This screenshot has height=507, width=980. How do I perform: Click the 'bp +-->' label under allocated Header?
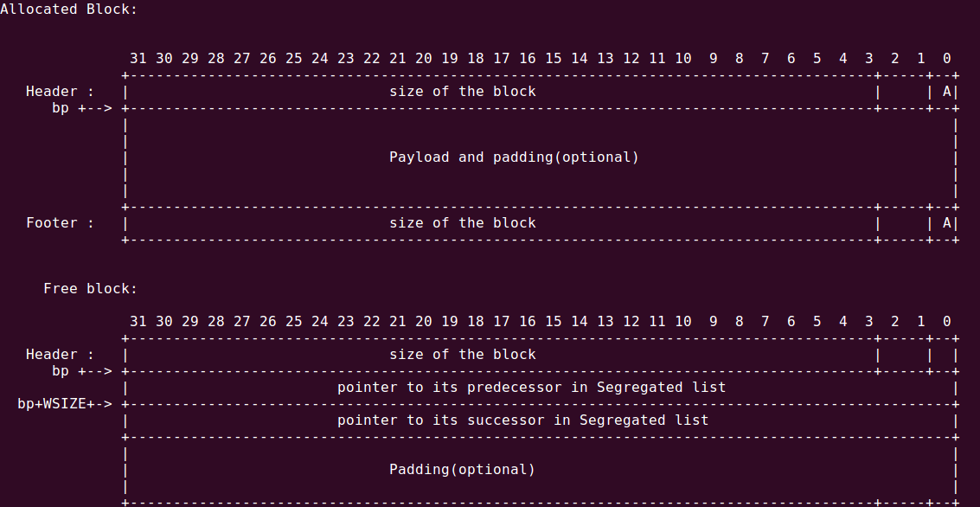click(x=82, y=108)
